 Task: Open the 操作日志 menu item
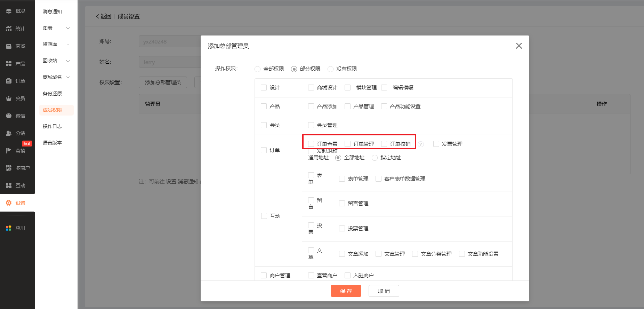pyautogui.click(x=52, y=126)
